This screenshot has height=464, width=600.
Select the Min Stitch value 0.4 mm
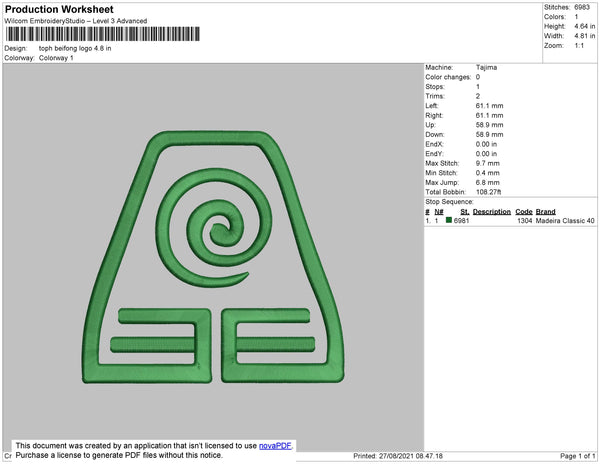[x=488, y=173]
